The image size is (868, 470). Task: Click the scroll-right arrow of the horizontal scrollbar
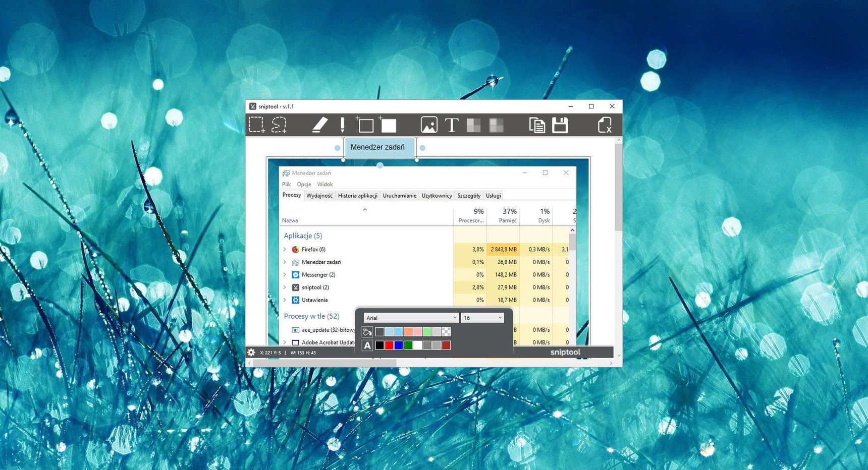point(611,363)
